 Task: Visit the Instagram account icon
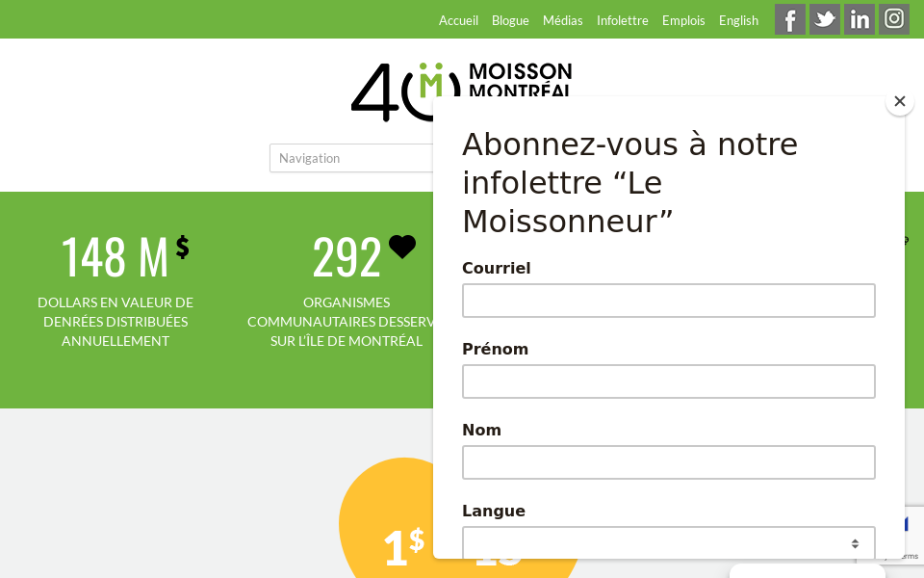click(x=893, y=19)
